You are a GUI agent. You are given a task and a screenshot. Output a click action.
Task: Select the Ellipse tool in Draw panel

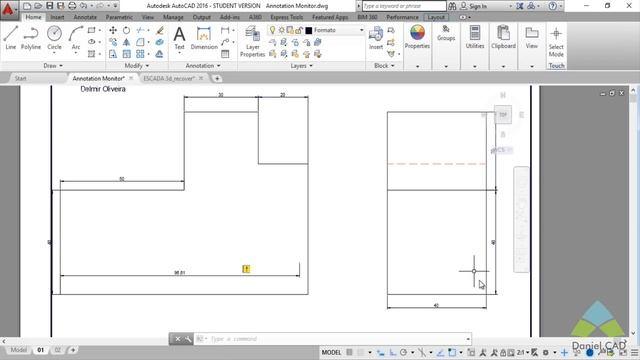point(91,42)
